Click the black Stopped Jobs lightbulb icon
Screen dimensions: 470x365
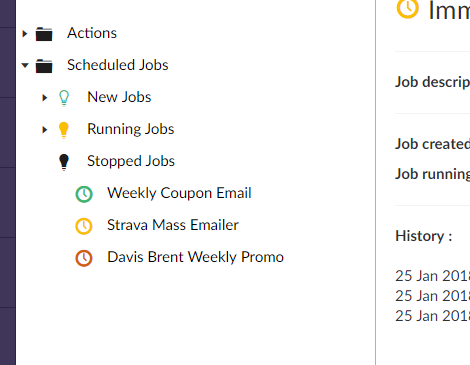[64, 162]
